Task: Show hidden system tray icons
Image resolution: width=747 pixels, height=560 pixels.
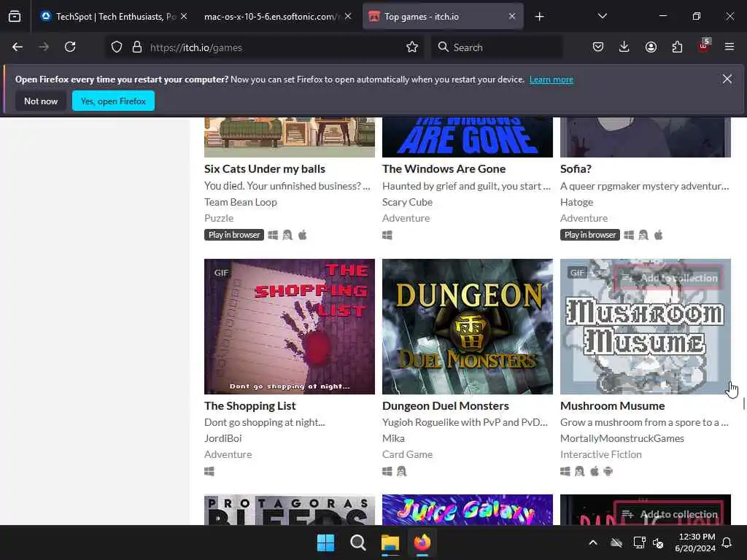Action: 593,542
